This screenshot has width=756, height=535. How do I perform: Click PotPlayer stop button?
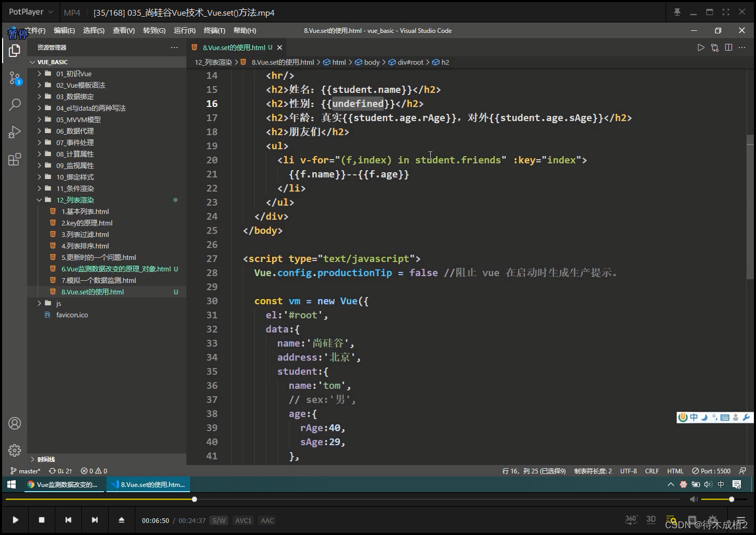pyautogui.click(x=42, y=520)
